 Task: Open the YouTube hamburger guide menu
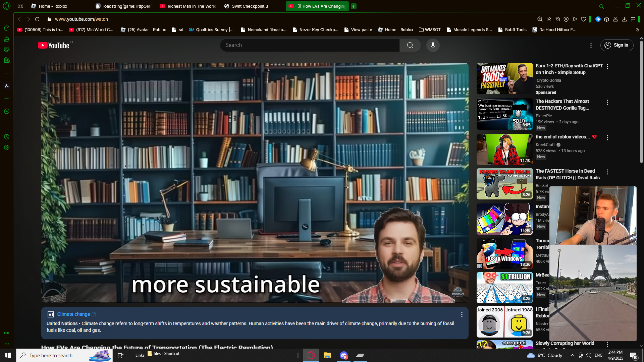pyautogui.click(x=26, y=45)
